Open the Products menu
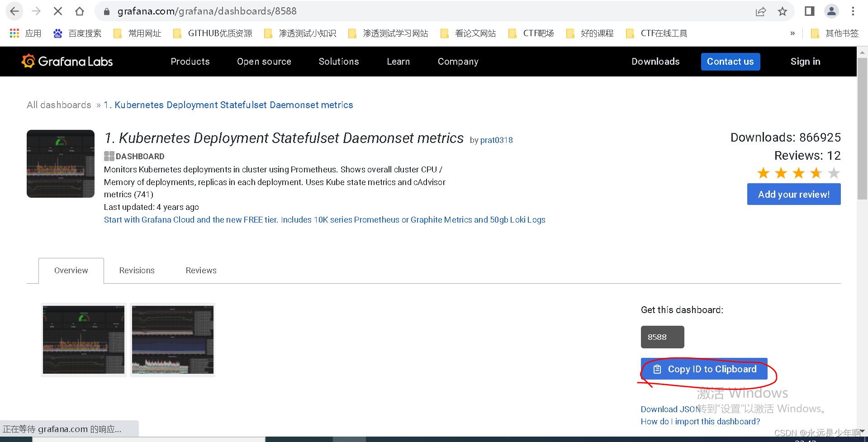The height and width of the screenshot is (442, 868). 190,62
